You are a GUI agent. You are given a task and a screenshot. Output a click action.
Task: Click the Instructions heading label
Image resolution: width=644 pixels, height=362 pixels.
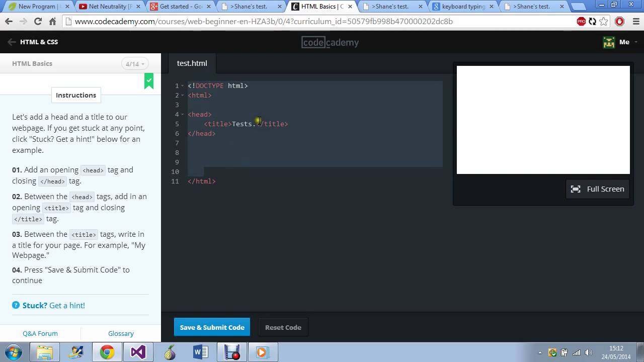click(76, 95)
